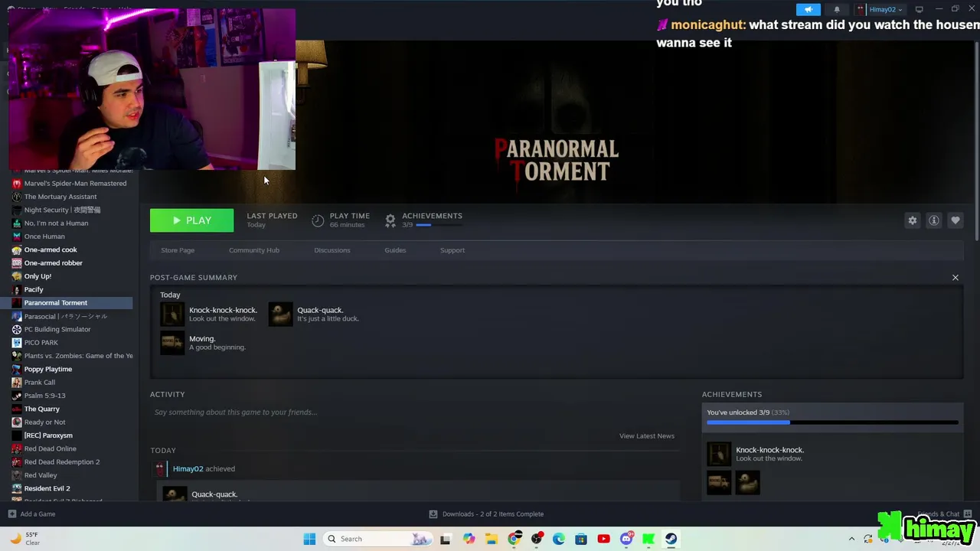This screenshot has height=551, width=980.
Task: Select Knock-knock-knock achievement icon in summary
Action: point(172,314)
